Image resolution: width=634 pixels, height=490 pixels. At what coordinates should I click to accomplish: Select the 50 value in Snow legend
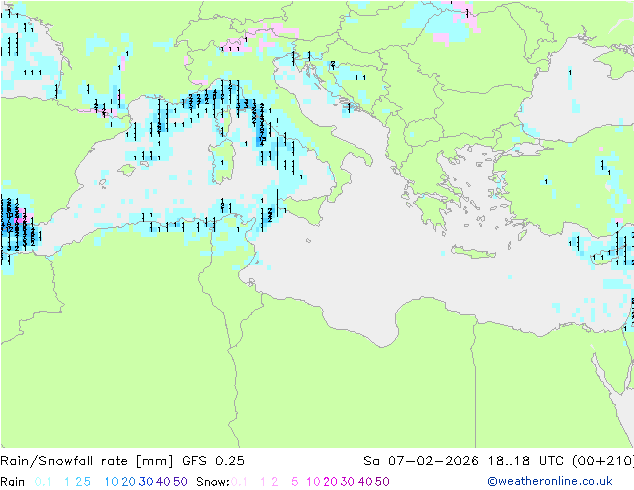[x=383, y=482]
